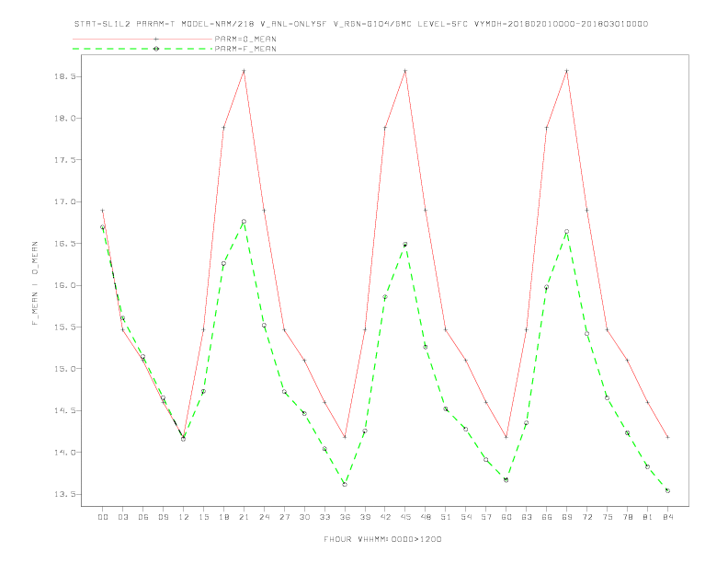Click the x-axis forecast hour label 06
Image resolution: width=728 pixels, height=563 pixels.
pos(143,517)
